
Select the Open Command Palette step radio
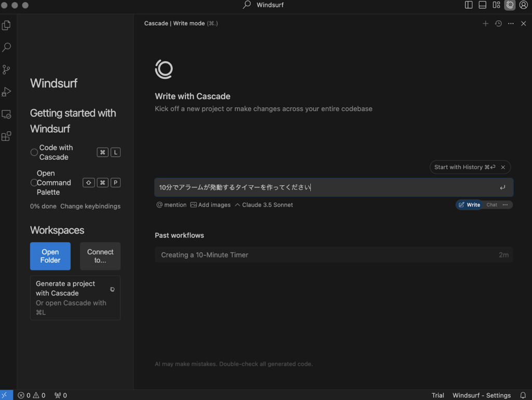click(34, 183)
